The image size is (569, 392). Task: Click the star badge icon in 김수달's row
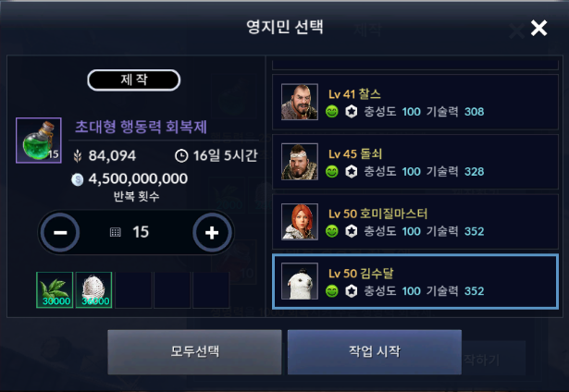[351, 291]
